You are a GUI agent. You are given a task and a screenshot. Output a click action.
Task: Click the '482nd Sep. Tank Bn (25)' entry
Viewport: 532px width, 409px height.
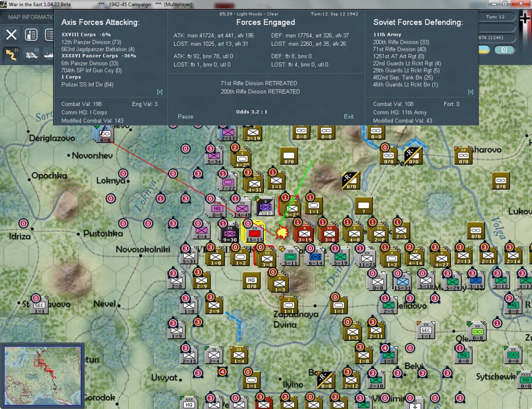tap(403, 77)
